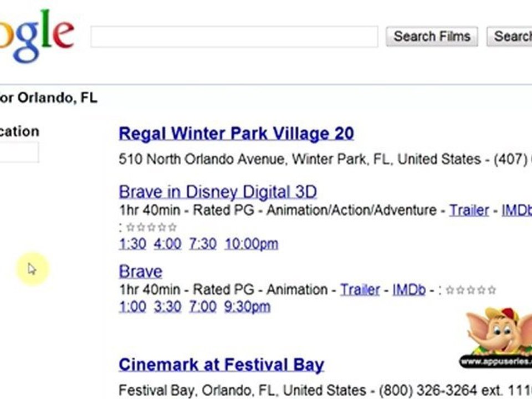
Task: Select the 9:30pm showtime
Action: coord(247,306)
